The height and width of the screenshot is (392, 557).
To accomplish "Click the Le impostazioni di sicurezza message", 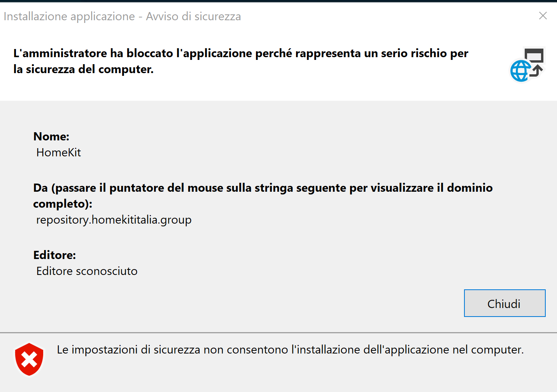I will (x=290, y=350).
